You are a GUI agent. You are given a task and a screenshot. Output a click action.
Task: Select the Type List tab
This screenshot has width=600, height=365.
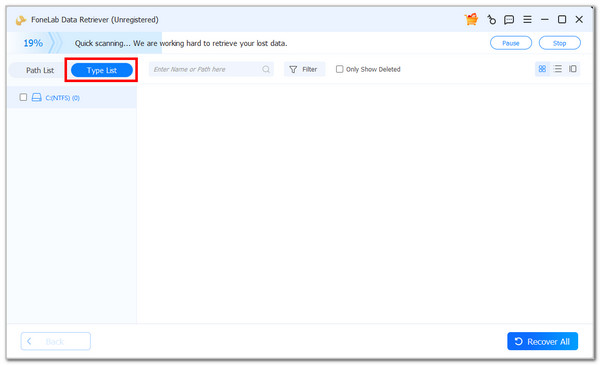pyautogui.click(x=102, y=70)
